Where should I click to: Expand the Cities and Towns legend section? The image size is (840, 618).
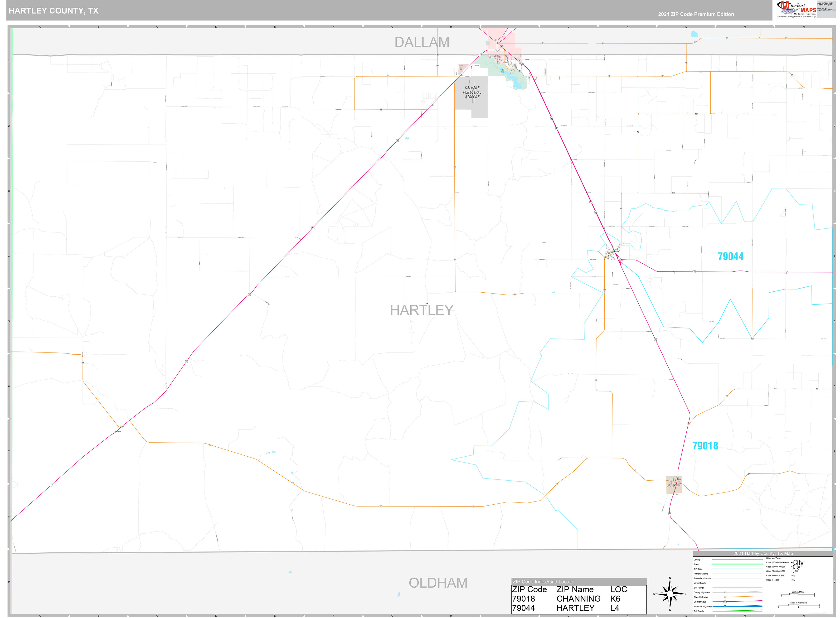[774, 558]
